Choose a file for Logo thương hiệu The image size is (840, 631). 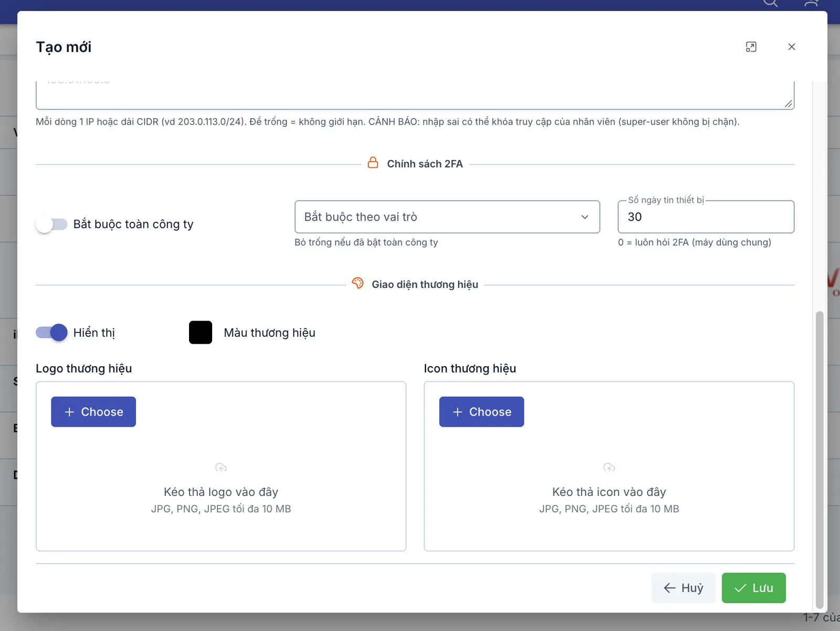[93, 412]
